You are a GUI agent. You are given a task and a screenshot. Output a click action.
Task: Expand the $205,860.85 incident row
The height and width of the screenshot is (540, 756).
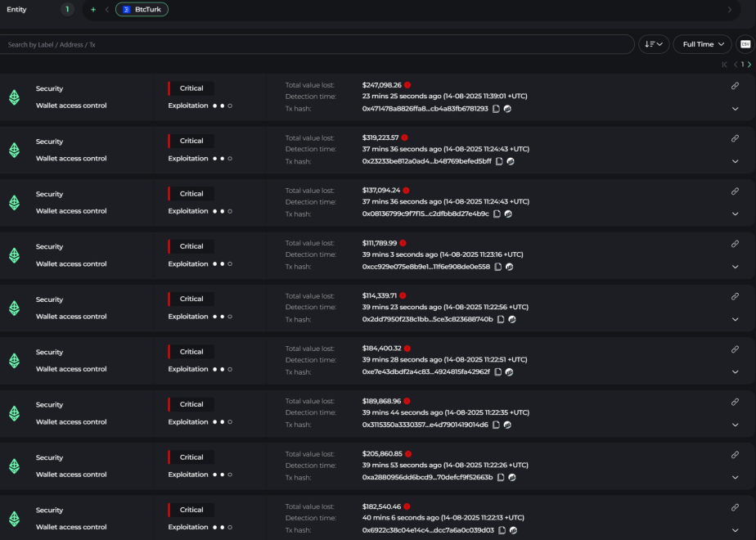(x=735, y=477)
